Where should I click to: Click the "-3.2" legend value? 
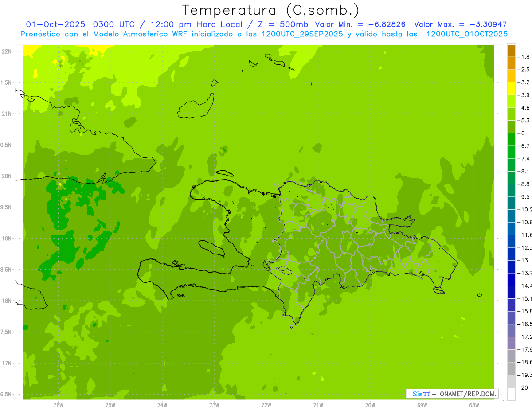click(524, 82)
